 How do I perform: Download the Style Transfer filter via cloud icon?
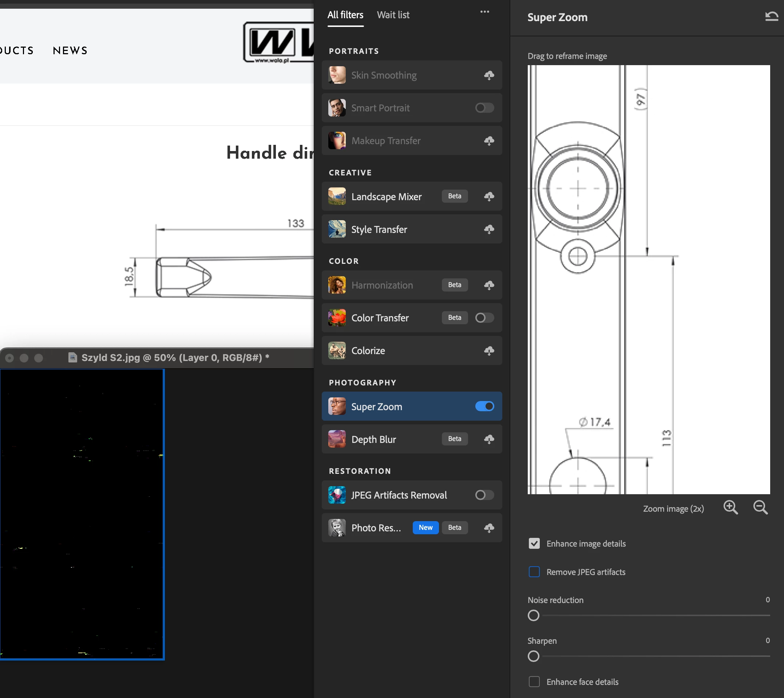[489, 229]
